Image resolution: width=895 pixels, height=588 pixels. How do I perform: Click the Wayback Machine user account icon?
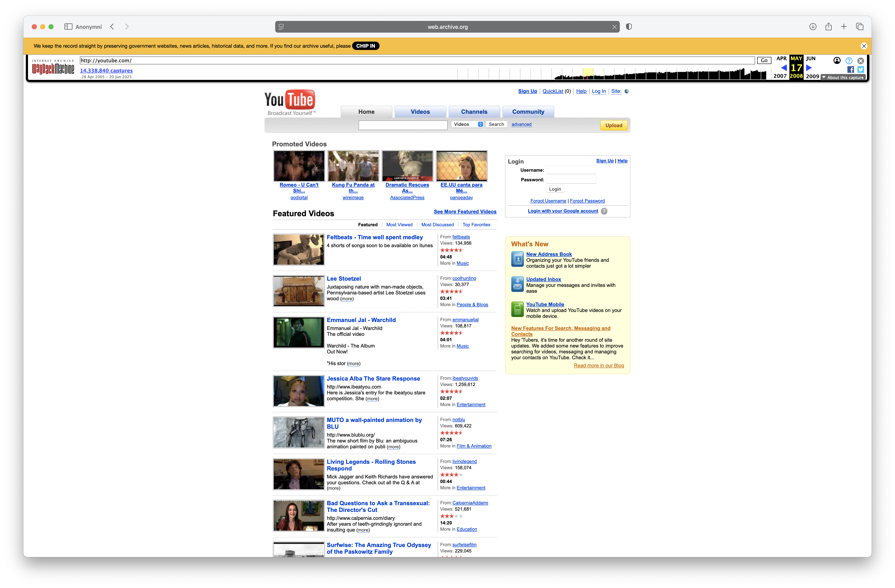[837, 60]
